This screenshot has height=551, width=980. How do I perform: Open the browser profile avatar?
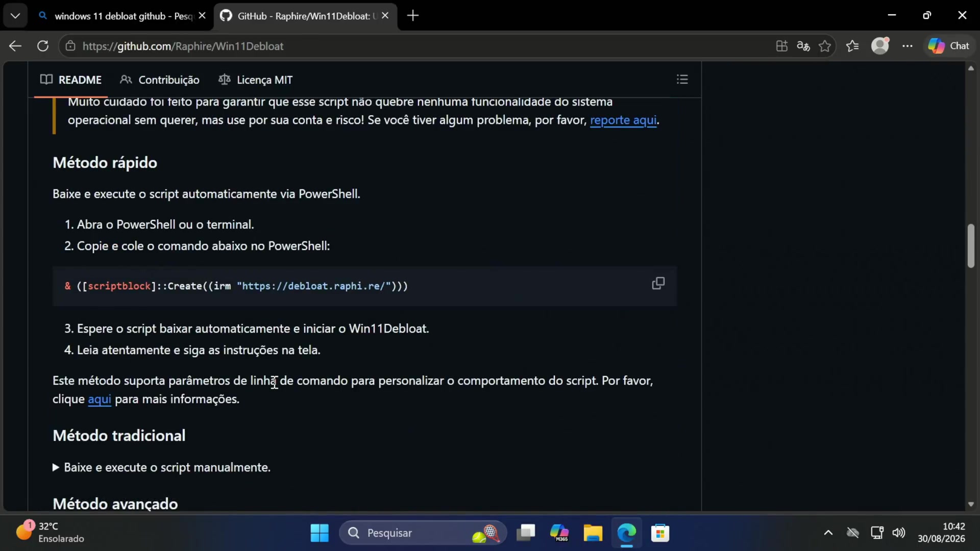(x=880, y=46)
